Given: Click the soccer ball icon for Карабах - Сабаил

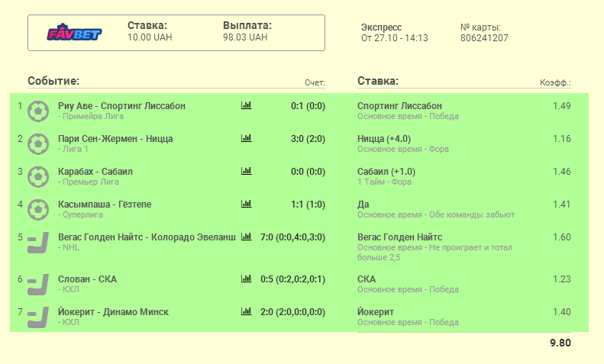Looking at the screenshot, I should tap(37, 177).
